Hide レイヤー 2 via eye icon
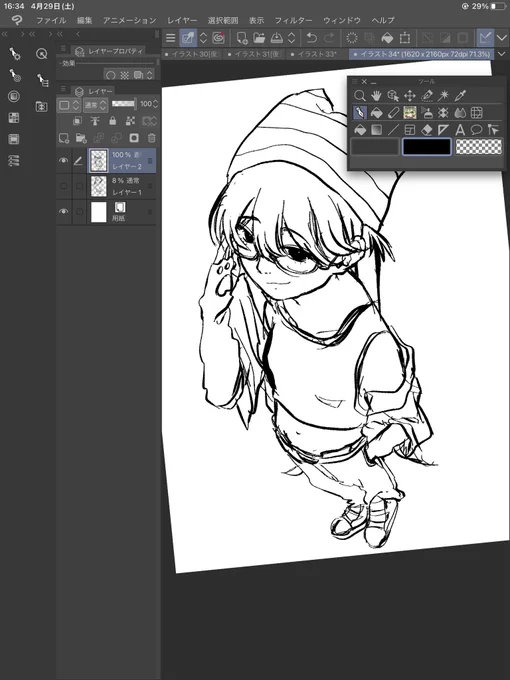Viewport: 510px width, 680px height. [64, 160]
